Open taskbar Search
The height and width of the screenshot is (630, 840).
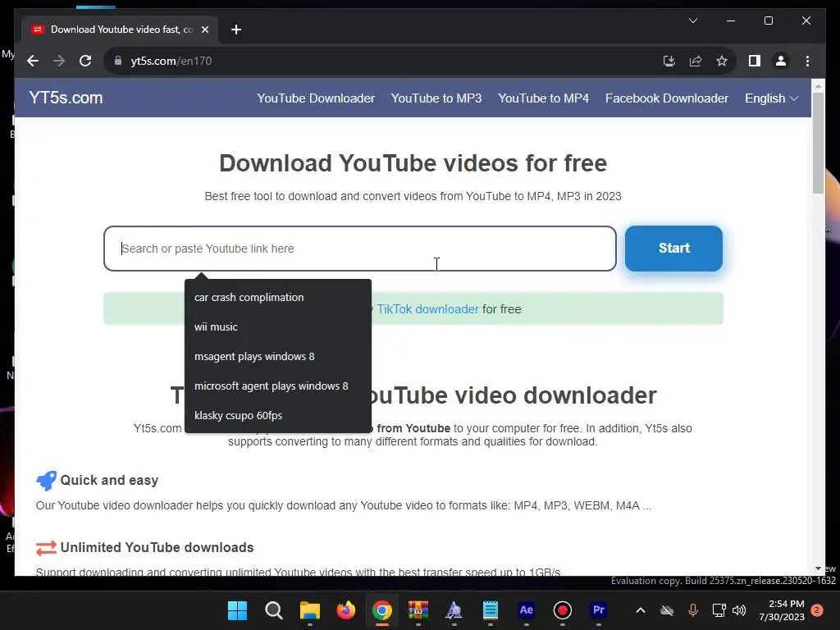point(274,610)
